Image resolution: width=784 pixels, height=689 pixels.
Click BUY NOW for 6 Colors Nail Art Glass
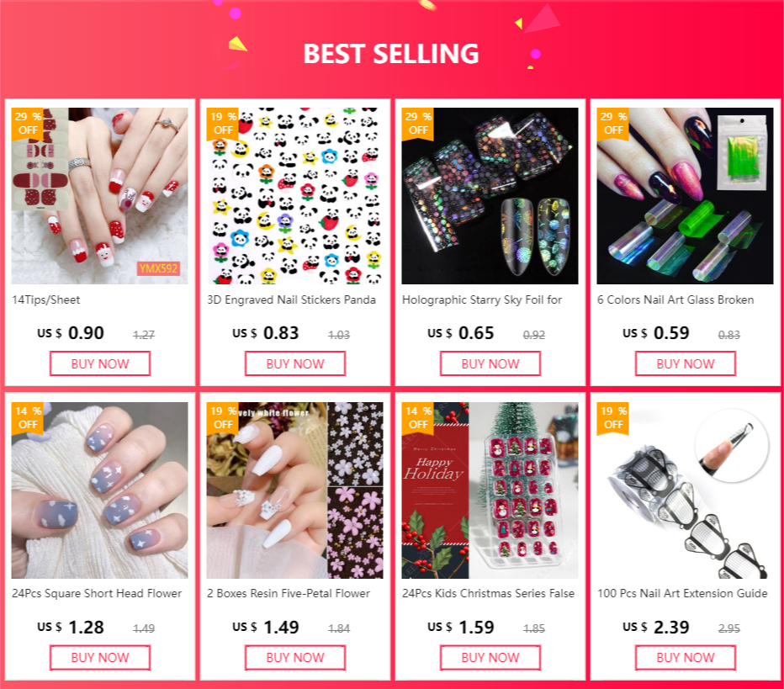coord(685,363)
